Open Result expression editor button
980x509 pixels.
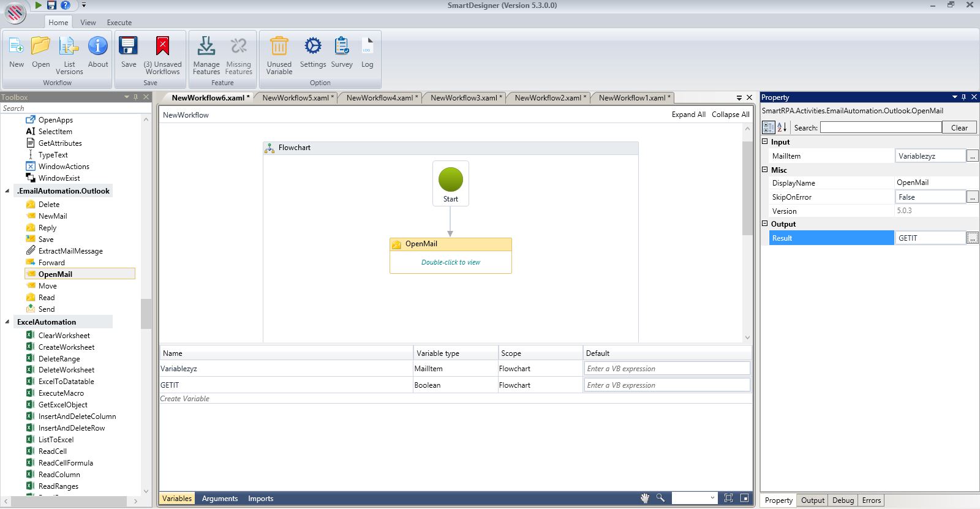(x=973, y=238)
